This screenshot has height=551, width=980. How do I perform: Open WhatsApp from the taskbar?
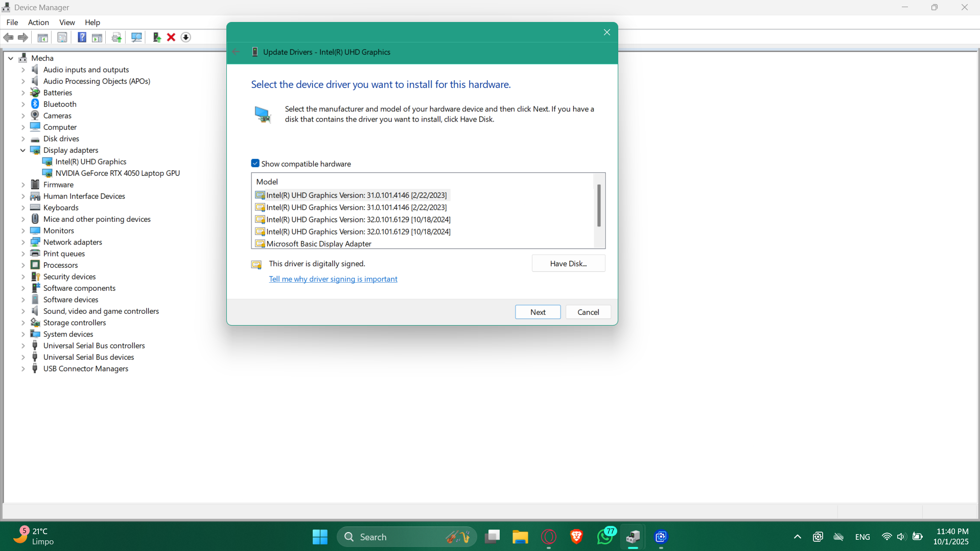tap(605, 537)
